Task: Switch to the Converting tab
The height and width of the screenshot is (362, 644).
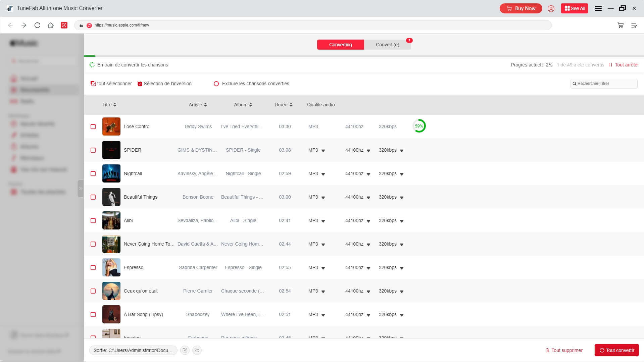Action: (x=340, y=45)
